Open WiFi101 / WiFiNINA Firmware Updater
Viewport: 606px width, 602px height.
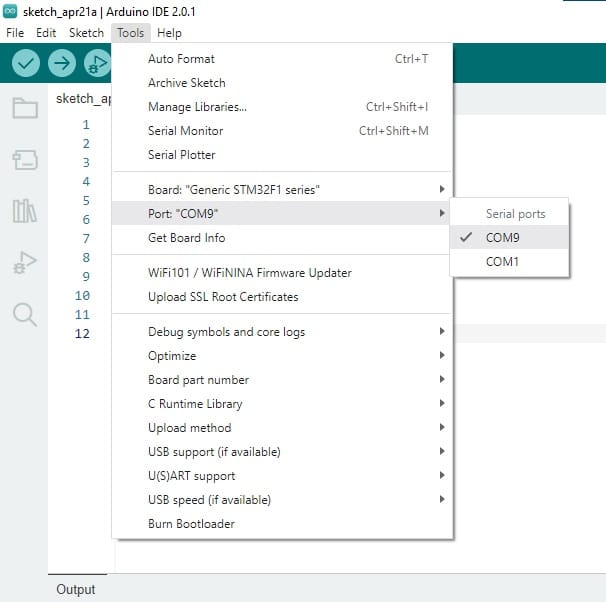tap(282, 272)
